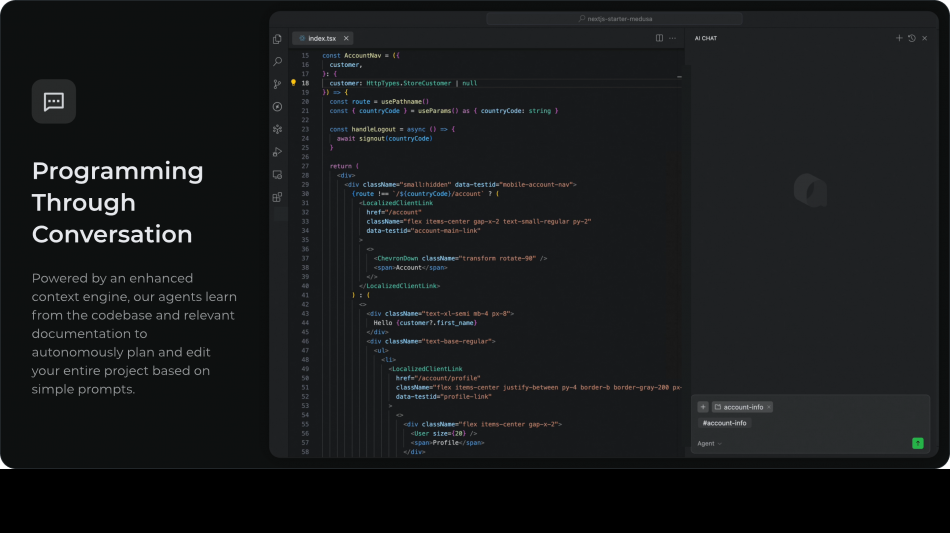Open the Source Control branch icon
The image size is (950, 533).
[x=277, y=84]
